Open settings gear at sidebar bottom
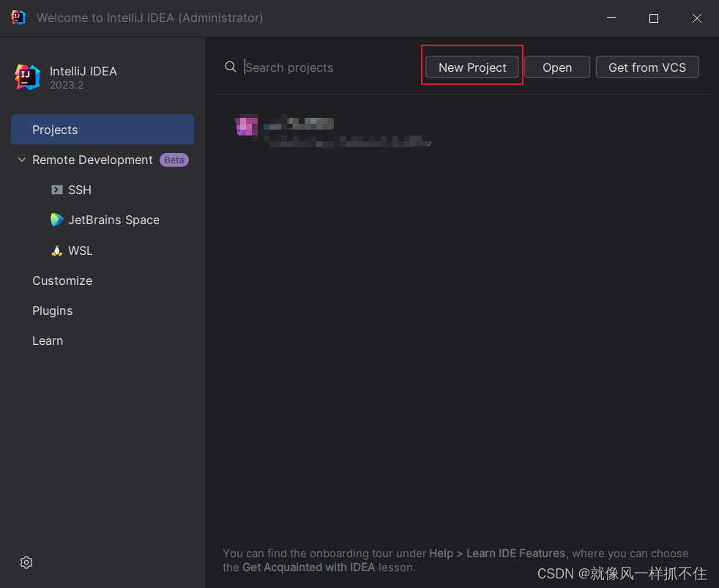Viewport: 719px width, 588px height. pos(26,562)
